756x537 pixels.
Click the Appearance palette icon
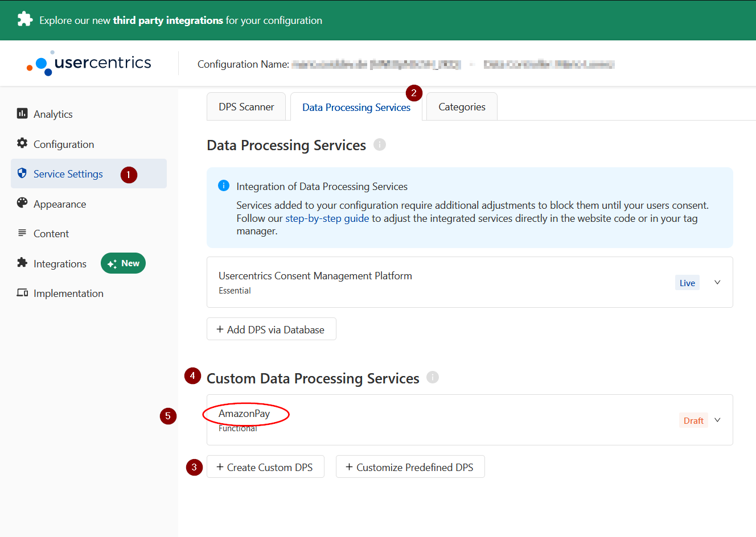tap(22, 203)
